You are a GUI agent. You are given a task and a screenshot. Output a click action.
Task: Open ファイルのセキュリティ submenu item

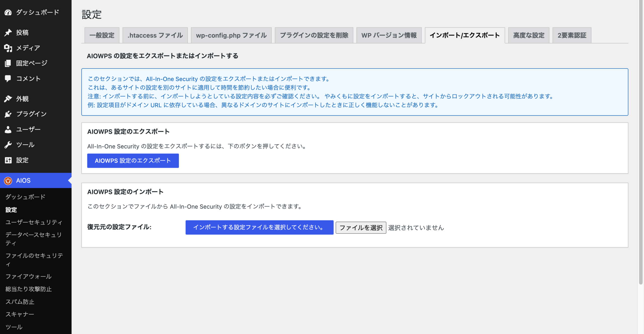[x=34, y=260]
